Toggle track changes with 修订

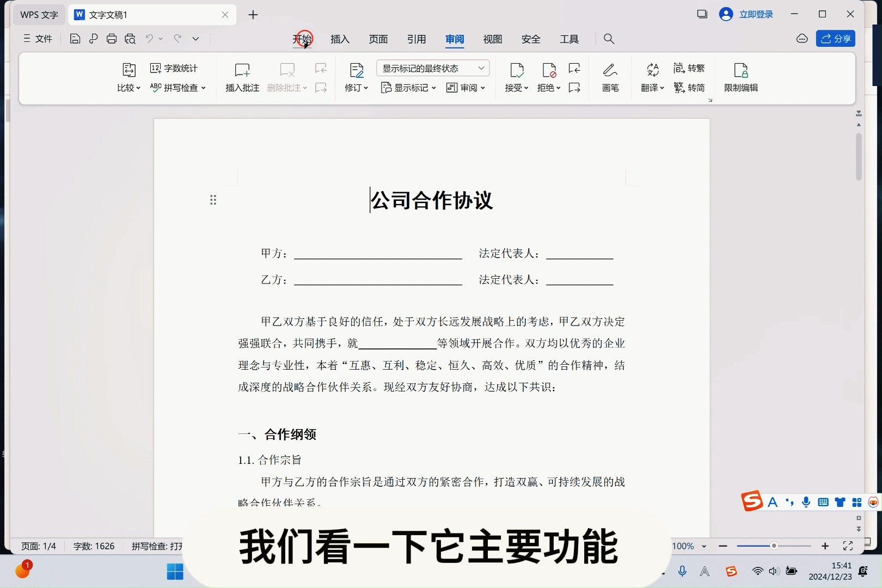tap(354, 77)
